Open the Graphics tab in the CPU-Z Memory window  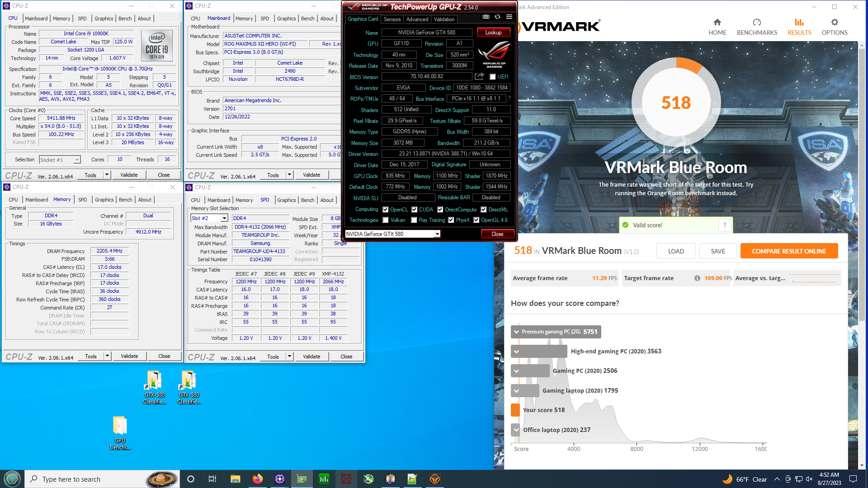click(x=104, y=200)
